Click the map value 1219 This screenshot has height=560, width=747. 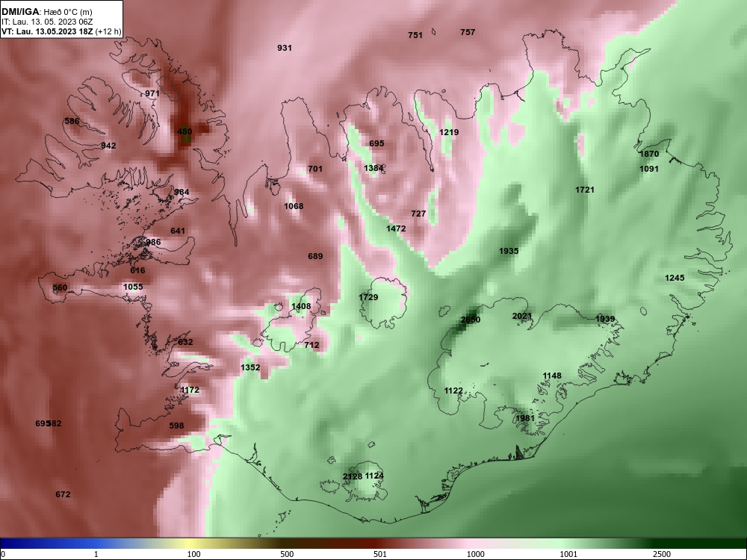449,132
